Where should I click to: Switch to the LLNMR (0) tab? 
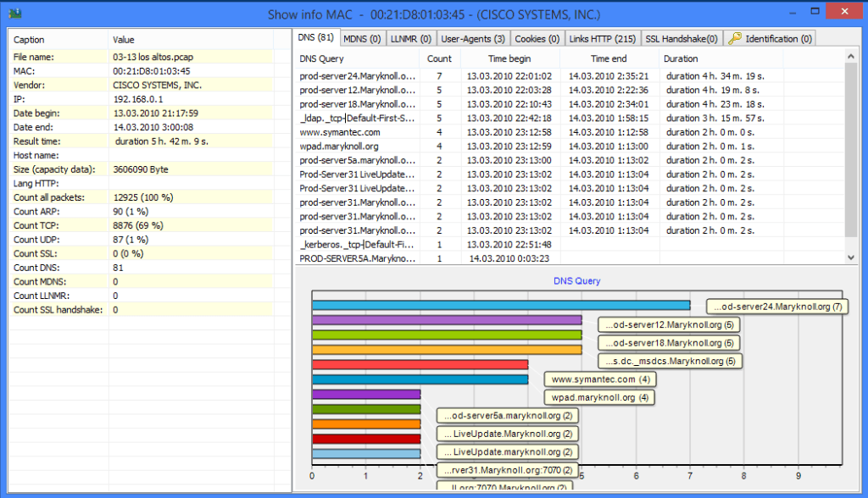411,39
